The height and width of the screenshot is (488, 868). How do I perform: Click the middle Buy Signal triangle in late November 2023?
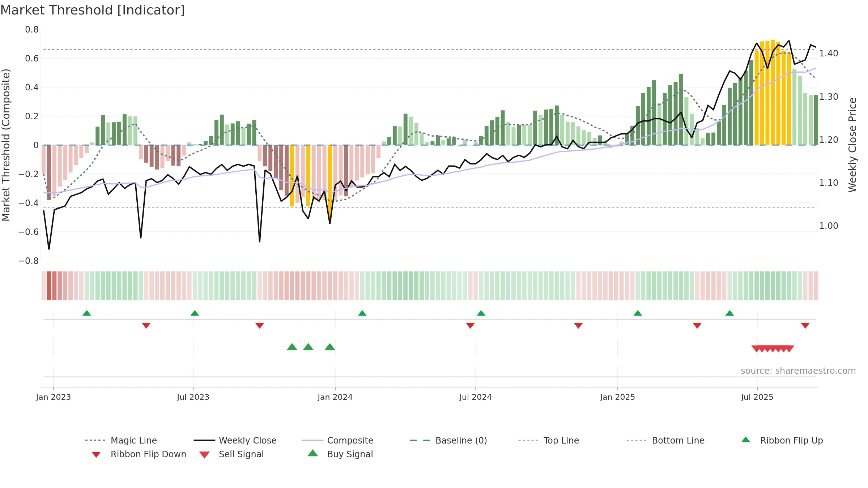309,347
